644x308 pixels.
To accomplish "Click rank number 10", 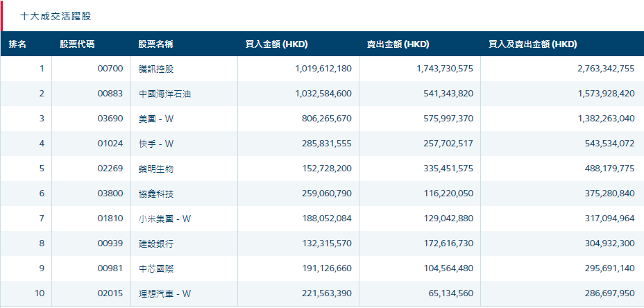I will (40, 293).
